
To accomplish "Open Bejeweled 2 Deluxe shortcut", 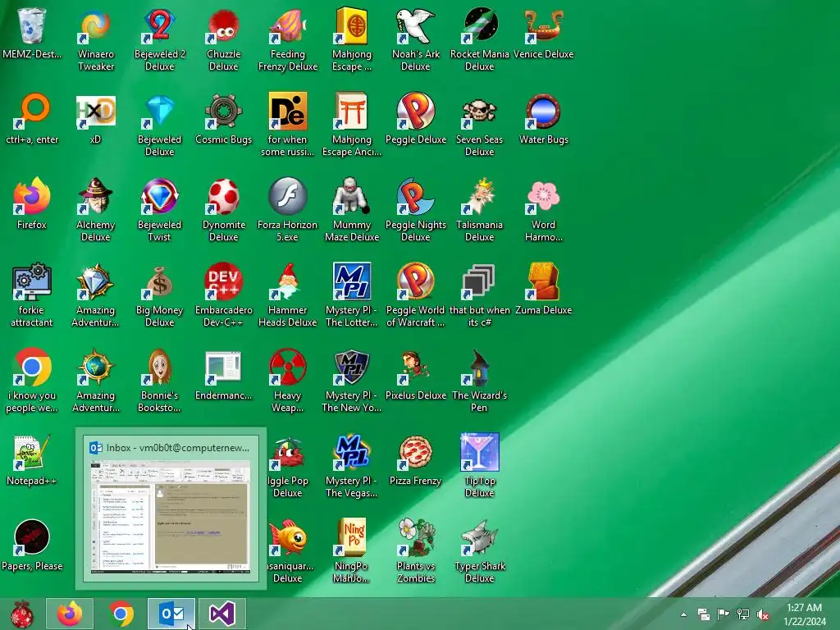I will point(160,25).
